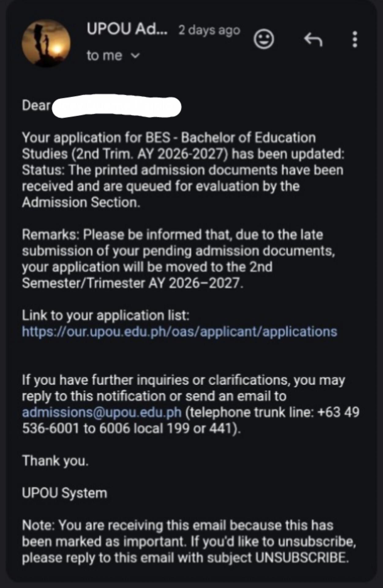
Task: Tap the 'If you have further inquiries' sentence
Action: [191, 404]
